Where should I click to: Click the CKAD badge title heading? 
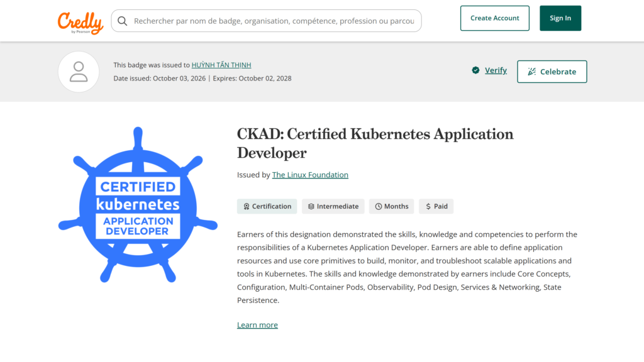[375, 143]
